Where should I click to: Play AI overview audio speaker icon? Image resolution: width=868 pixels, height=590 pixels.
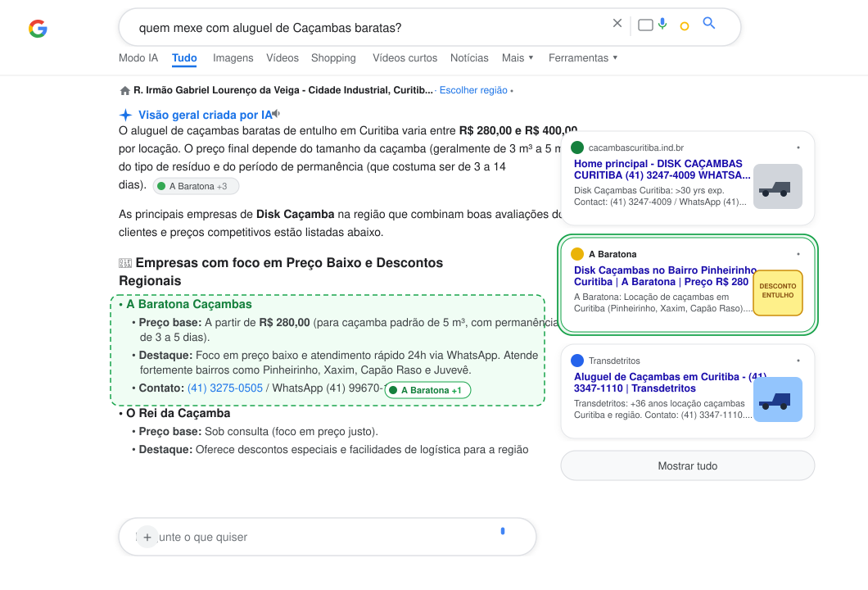click(x=276, y=114)
